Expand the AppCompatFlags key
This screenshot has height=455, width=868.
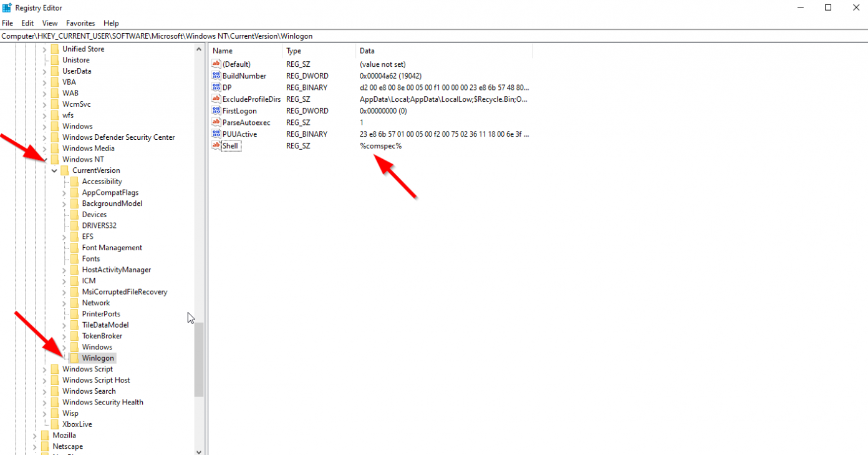pos(64,193)
